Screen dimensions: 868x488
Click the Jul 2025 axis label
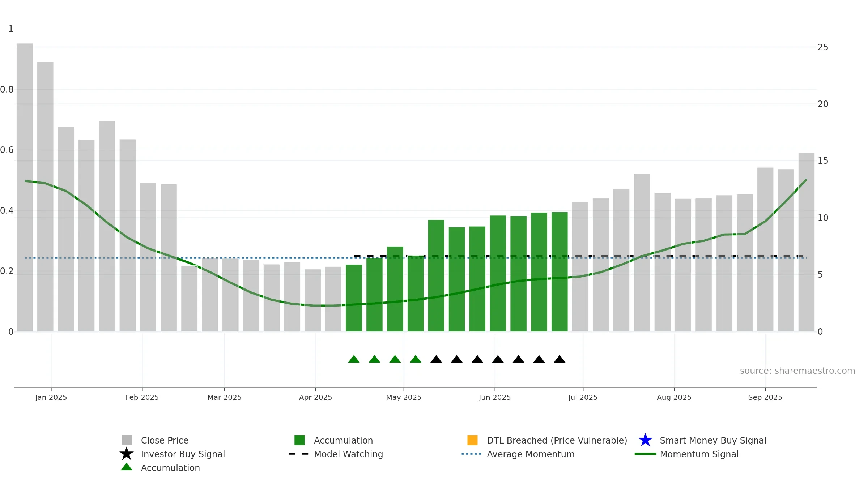[x=583, y=397]
